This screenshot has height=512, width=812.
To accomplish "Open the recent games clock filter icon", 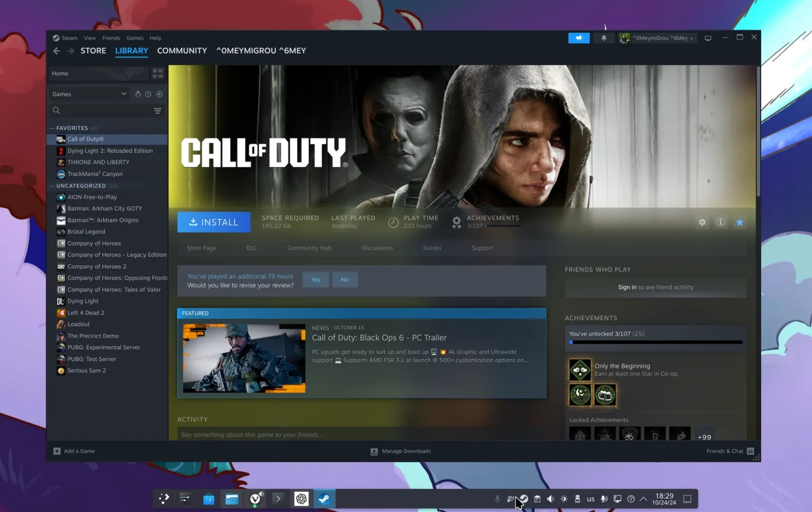I will tap(149, 94).
